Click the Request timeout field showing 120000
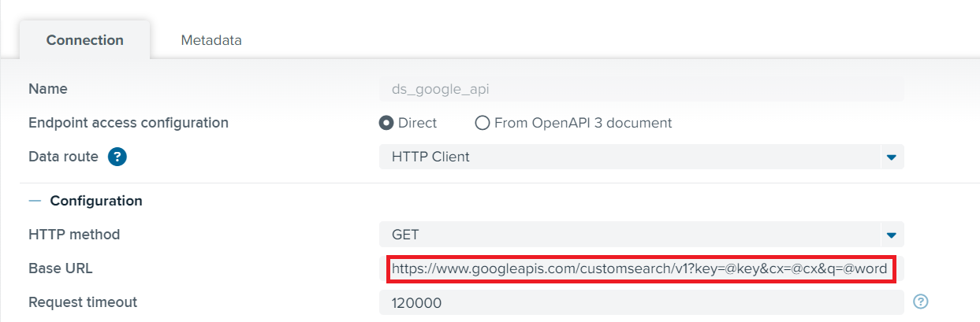Image resolution: width=980 pixels, height=322 pixels. [x=641, y=302]
